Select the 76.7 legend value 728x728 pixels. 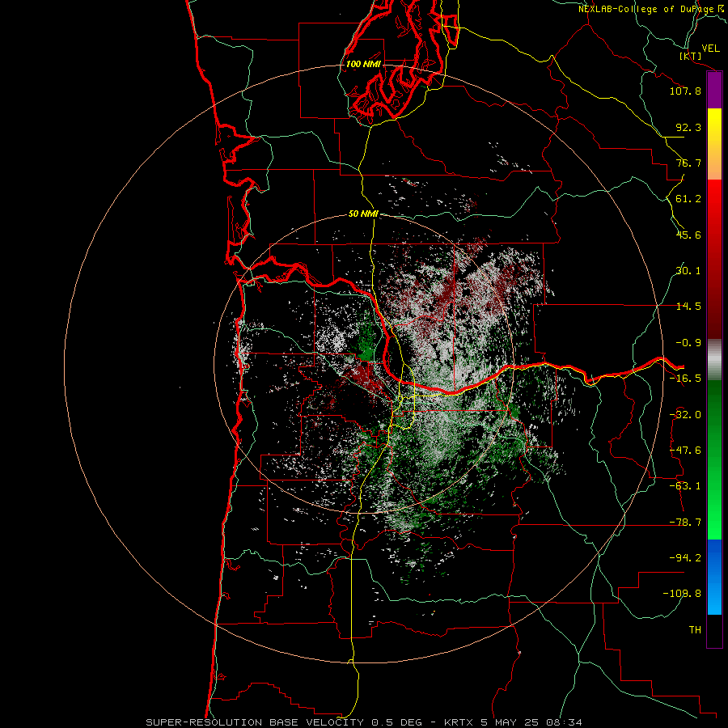tap(688, 163)
